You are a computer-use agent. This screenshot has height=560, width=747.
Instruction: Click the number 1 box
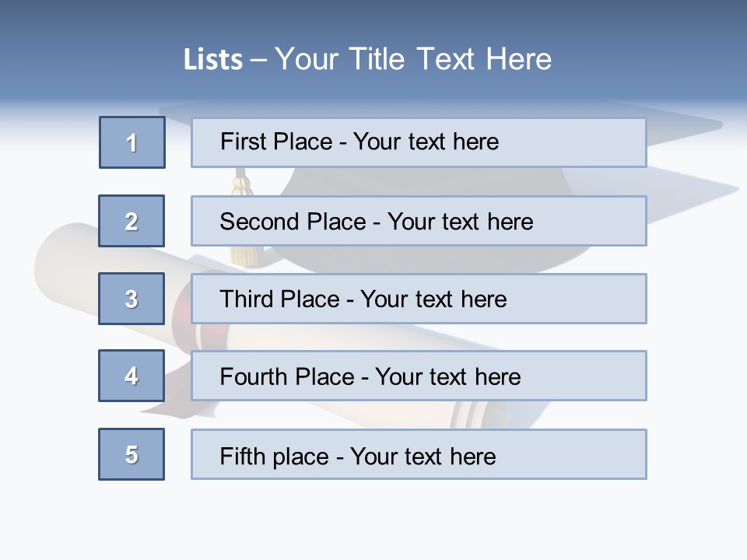coord(132,142)
